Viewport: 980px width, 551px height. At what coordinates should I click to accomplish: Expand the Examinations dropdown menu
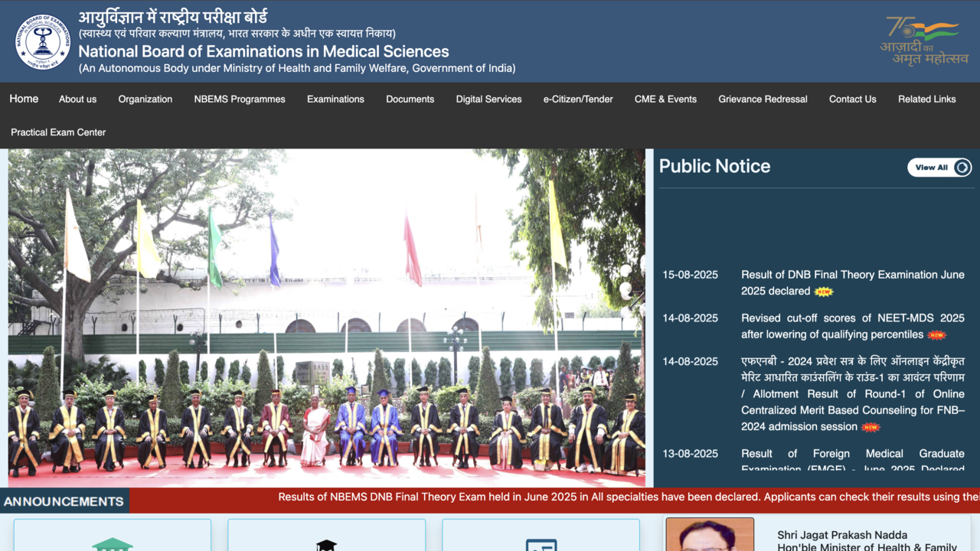click(335, 99)
